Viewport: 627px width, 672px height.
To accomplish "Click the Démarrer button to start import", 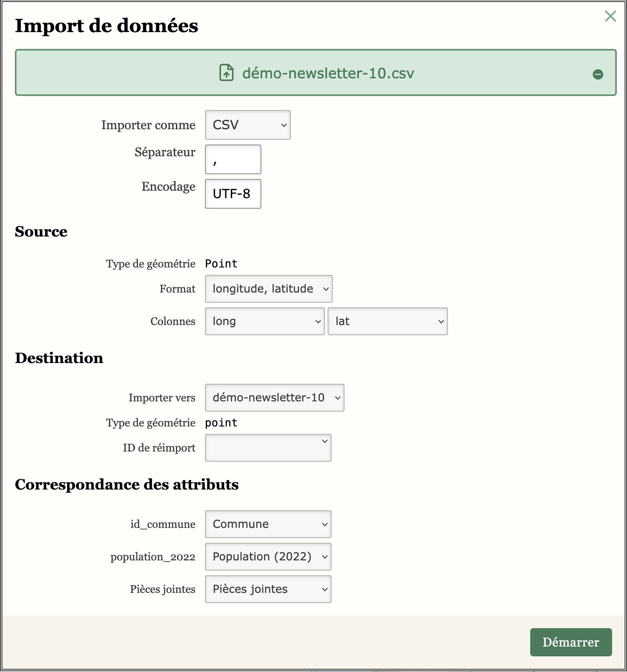I will click(571, 643).
